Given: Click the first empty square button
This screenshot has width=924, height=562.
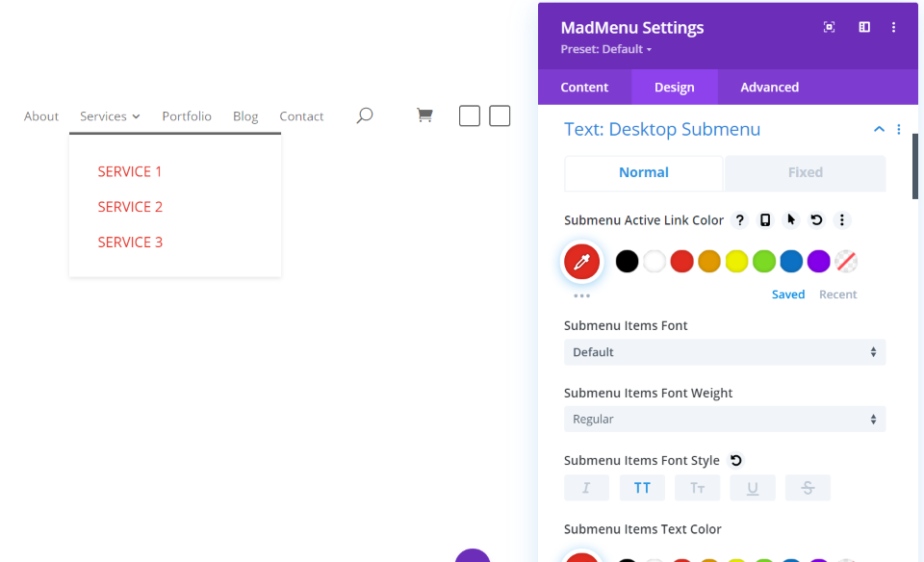Looking at the screenshot, I should pos(470,116).
